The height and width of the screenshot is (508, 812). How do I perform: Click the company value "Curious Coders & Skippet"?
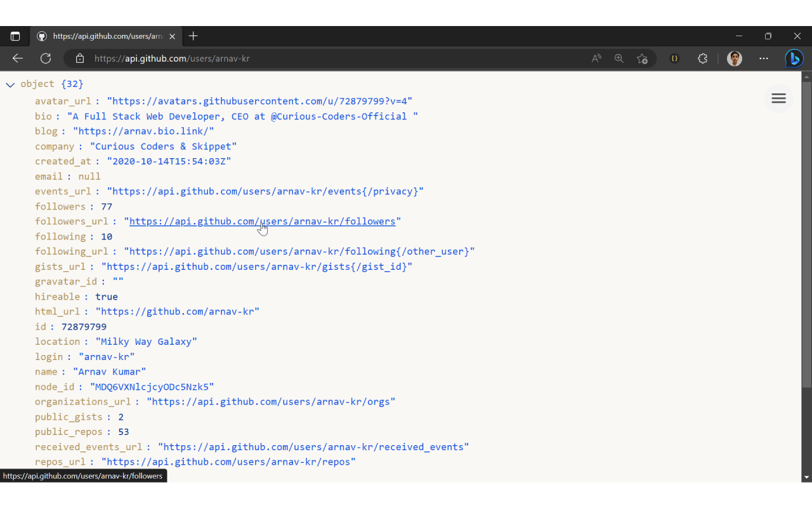click(x=164, y=146)
